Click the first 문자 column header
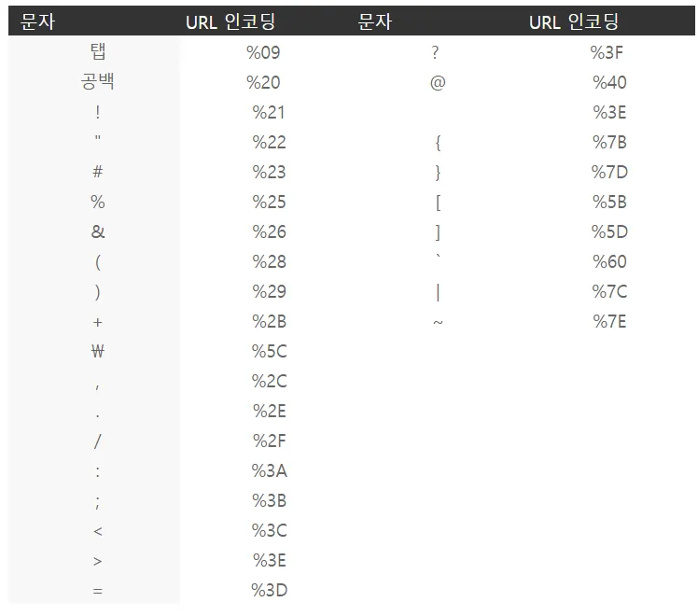This screenshot has height=616, width=698. pyautogui.click(x=37, y=21)
